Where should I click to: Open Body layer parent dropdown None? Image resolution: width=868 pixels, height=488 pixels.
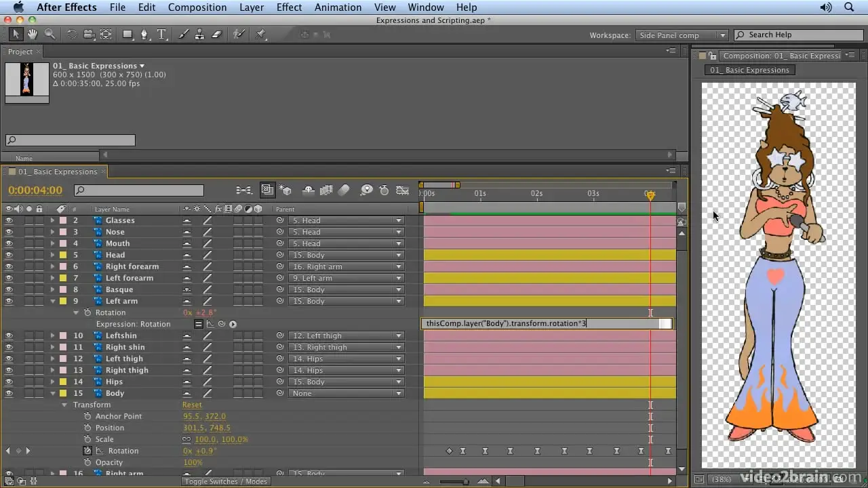click(346, 393)
